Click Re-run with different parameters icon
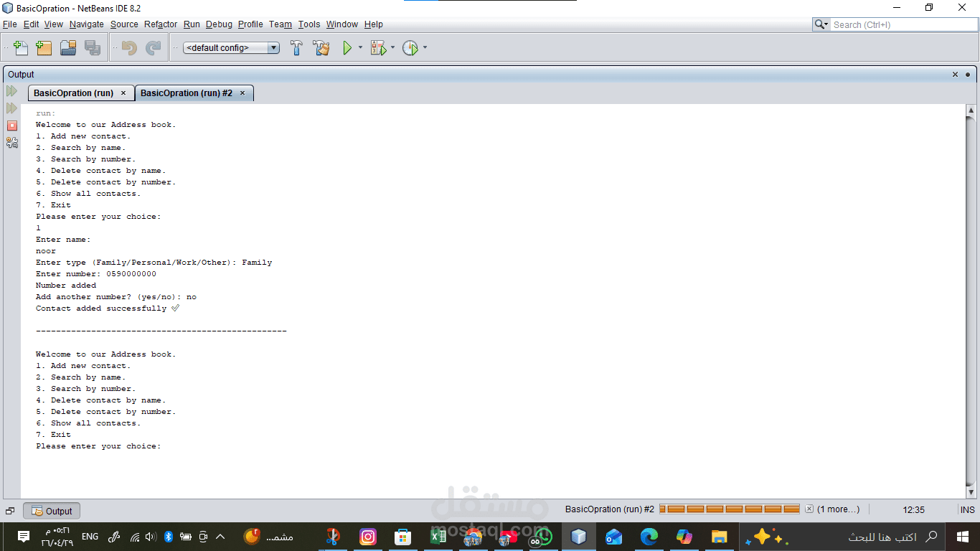Viewport: 980px width, 551px height. click(11, 108)
